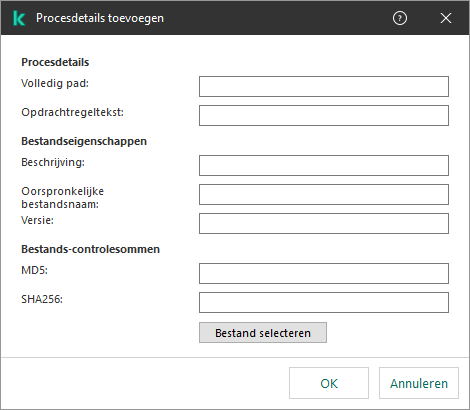Click the SHA256 label
Screen dimensions: 470x410
pyautogui.click(x=42, y=299)
